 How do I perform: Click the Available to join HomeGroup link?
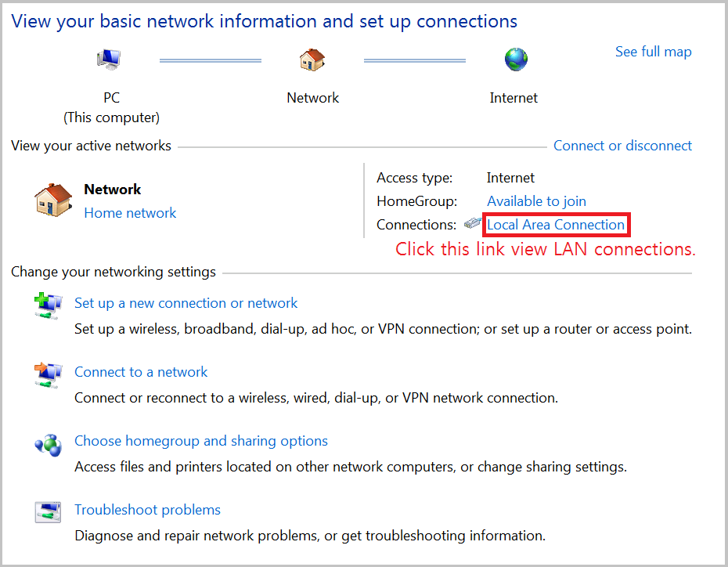click(536, 201)
